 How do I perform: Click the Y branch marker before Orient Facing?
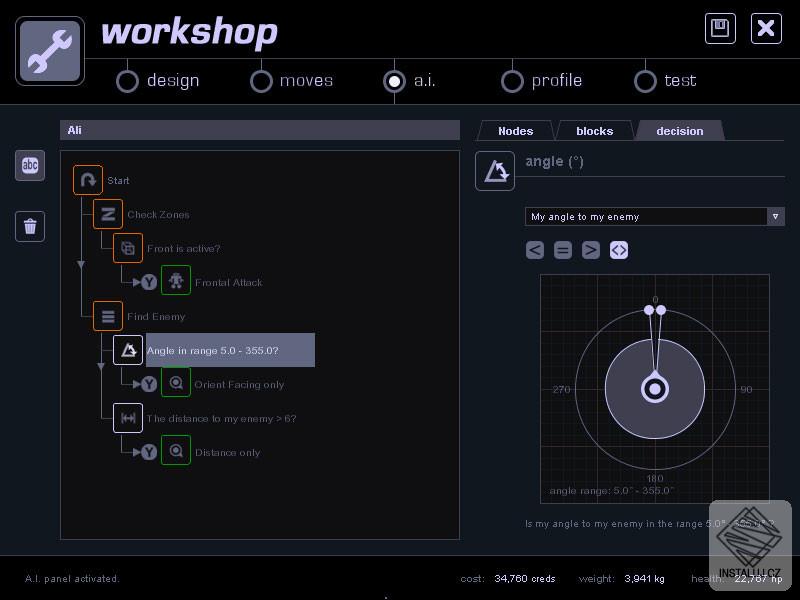149,384
